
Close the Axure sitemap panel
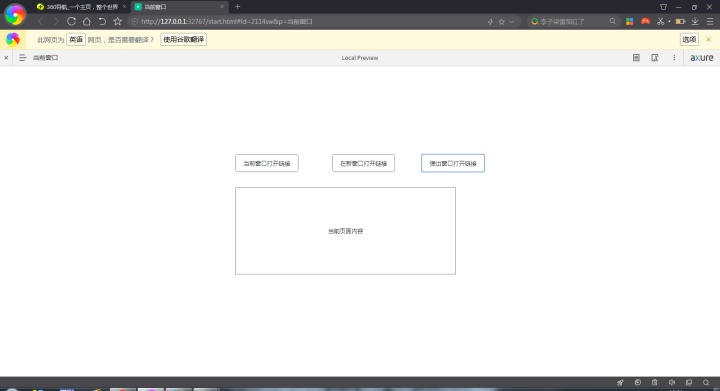click(x=6, y=58)
